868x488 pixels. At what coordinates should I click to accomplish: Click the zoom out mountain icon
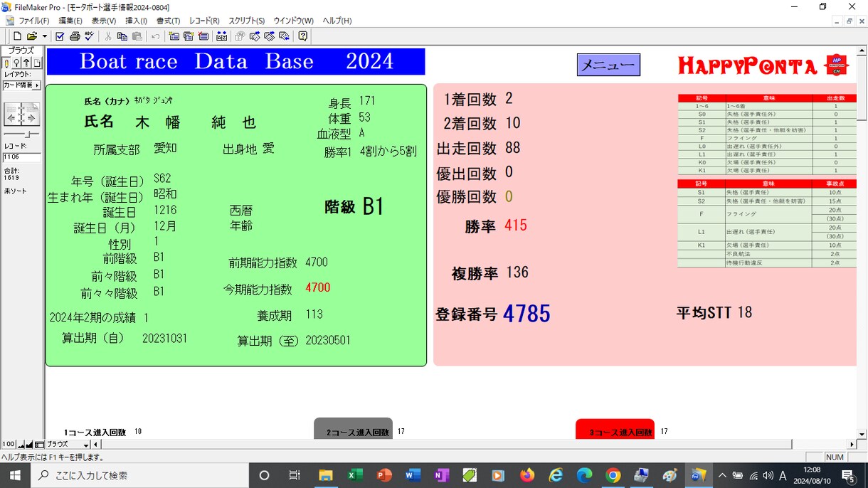22,445
